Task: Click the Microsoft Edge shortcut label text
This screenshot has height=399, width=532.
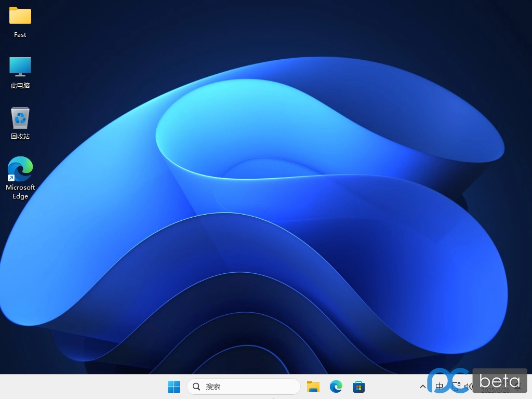Action: coord(20,192)
